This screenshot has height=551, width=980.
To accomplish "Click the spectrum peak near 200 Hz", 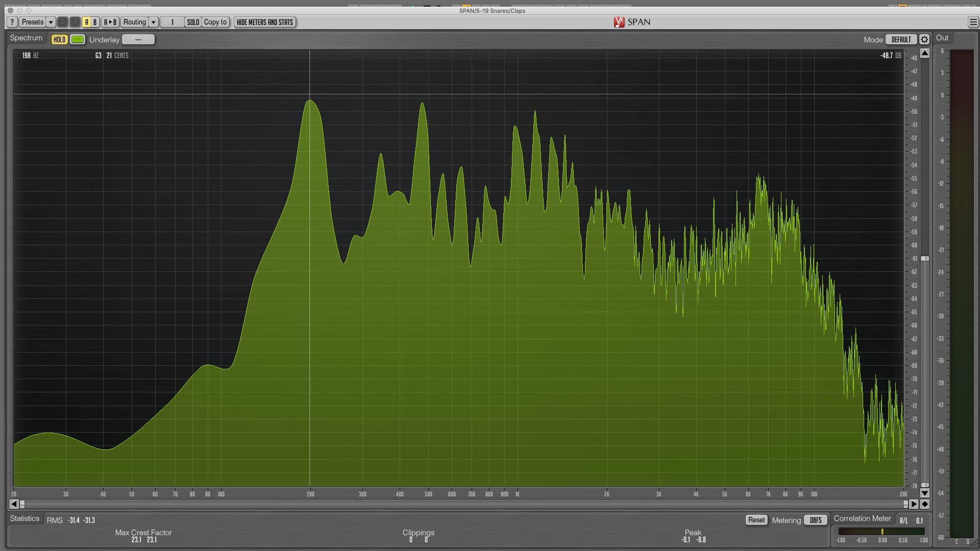I will pos(310,101).
